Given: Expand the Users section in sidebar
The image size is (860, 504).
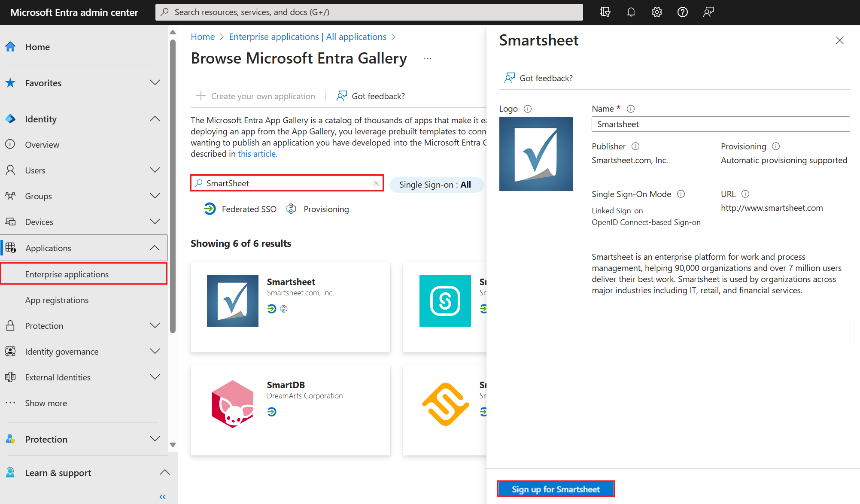Looking at the screenshot, I should click(x=155, y=170).
